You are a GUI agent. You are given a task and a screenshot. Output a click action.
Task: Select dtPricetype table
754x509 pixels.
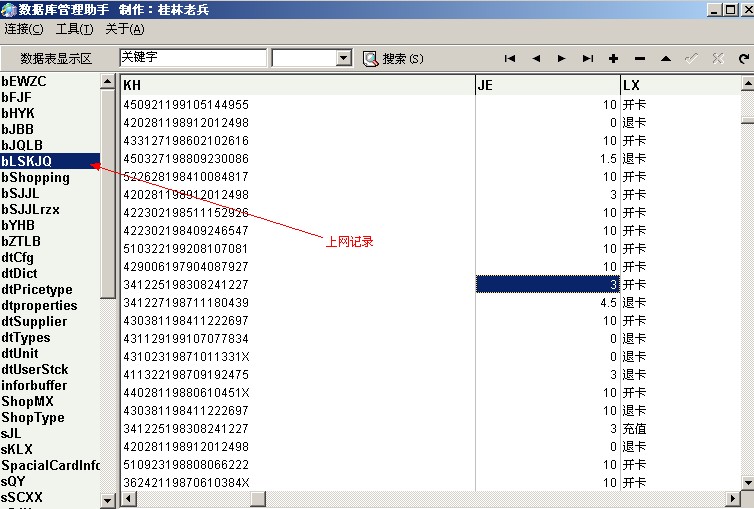(37, 290)
